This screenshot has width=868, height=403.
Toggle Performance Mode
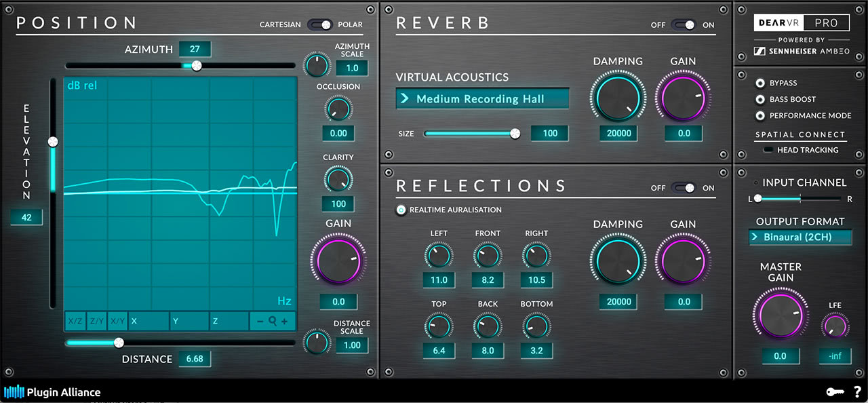(x=760, y=115)
